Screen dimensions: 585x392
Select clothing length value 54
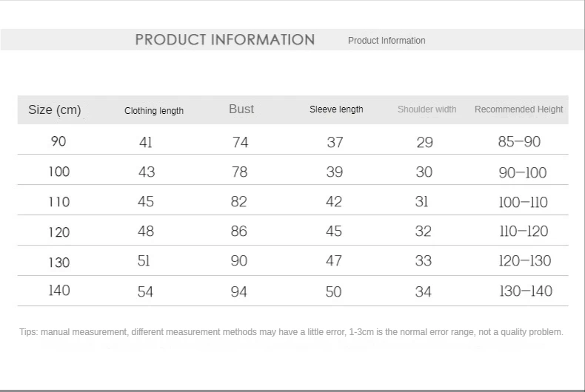[145, 291]
